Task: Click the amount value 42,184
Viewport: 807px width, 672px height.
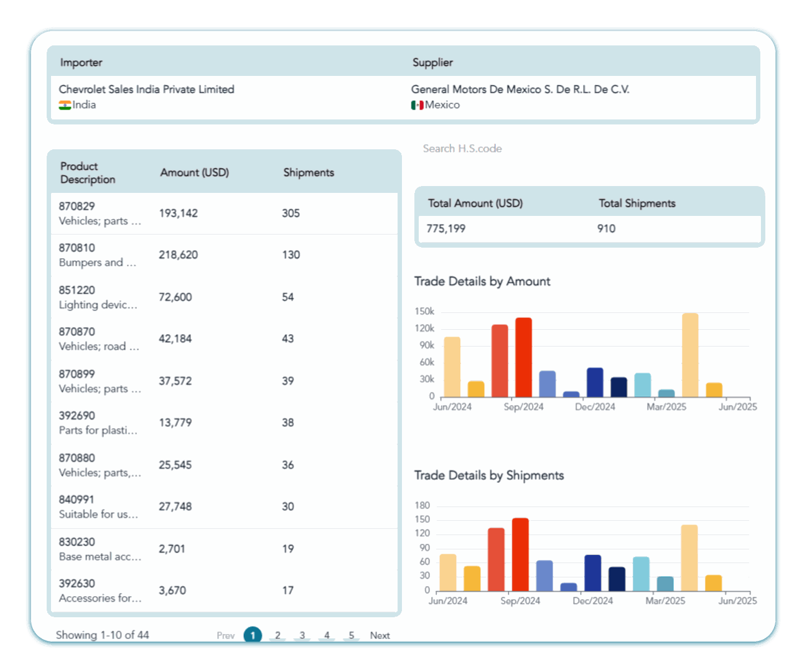Action: click(175, 339)
